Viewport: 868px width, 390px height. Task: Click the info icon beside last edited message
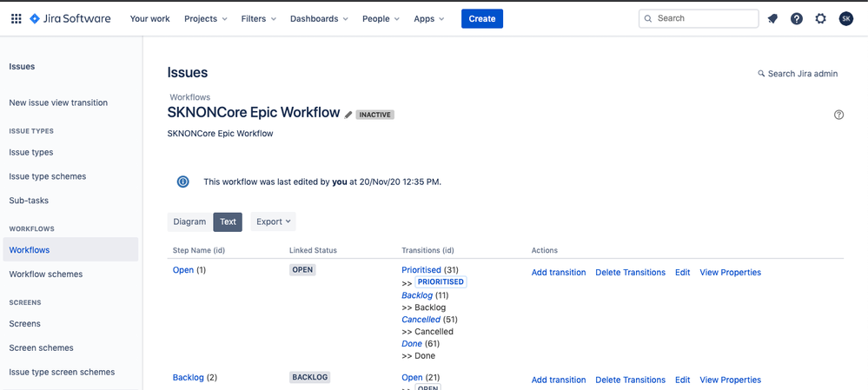point(182,182)
